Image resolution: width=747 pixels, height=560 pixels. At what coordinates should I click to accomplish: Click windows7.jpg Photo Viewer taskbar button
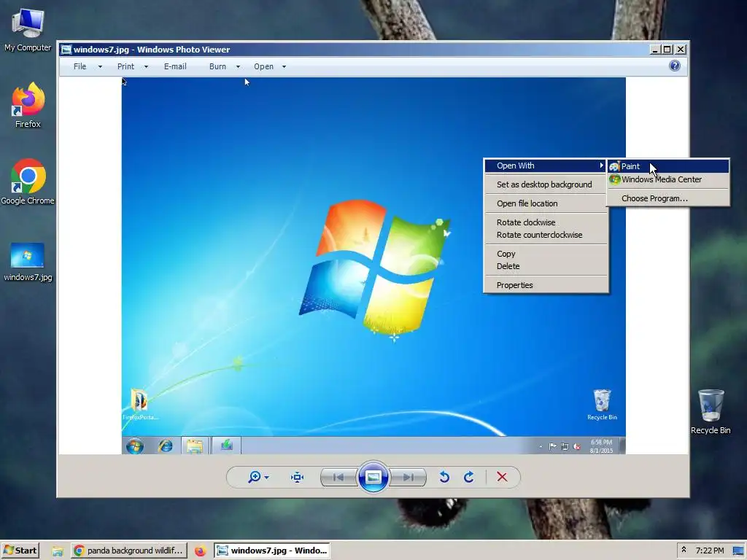point(271,551)
